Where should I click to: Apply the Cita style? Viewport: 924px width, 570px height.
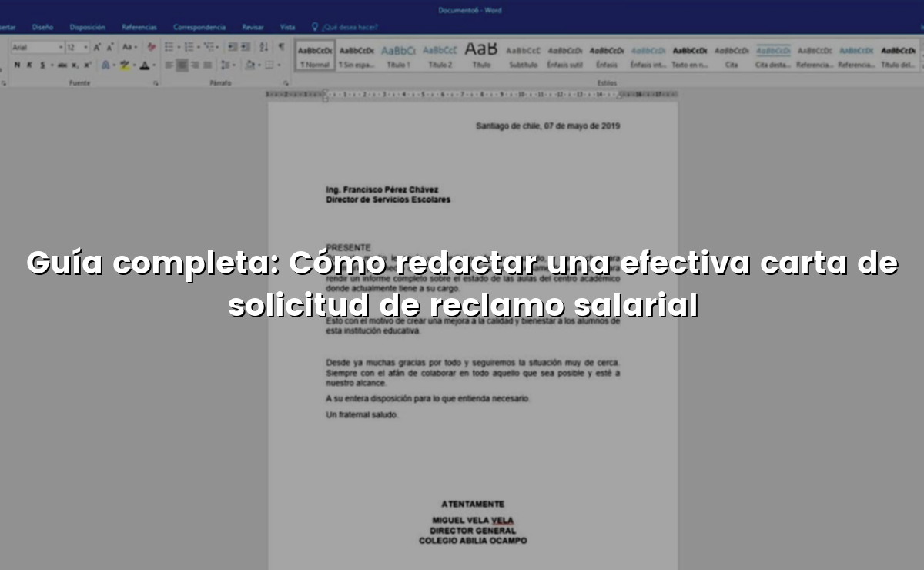(731, 56)
